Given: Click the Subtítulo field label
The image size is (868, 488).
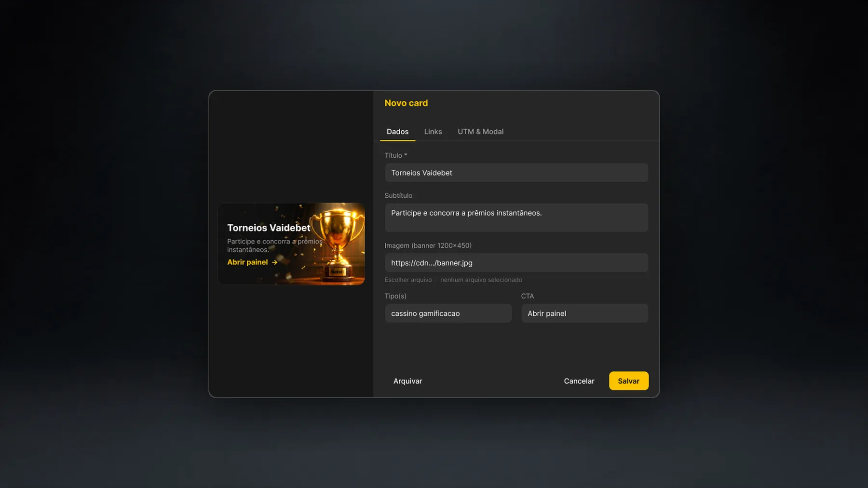Looking at the screenshot, I should (398, 195).
